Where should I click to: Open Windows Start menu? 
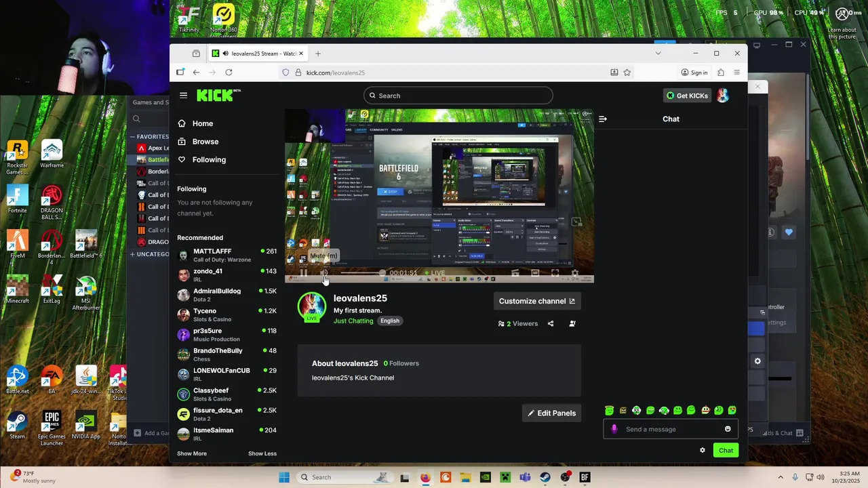coord(284,477)
